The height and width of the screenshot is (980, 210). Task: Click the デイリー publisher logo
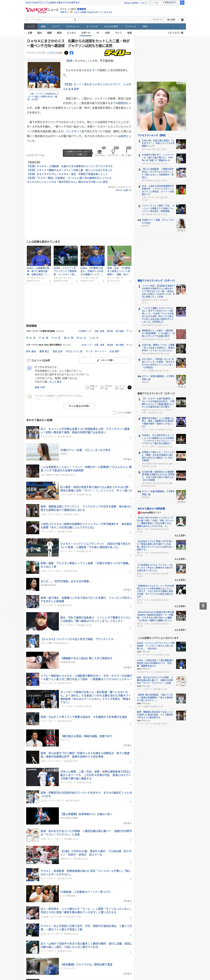click(x=117, y=53)
